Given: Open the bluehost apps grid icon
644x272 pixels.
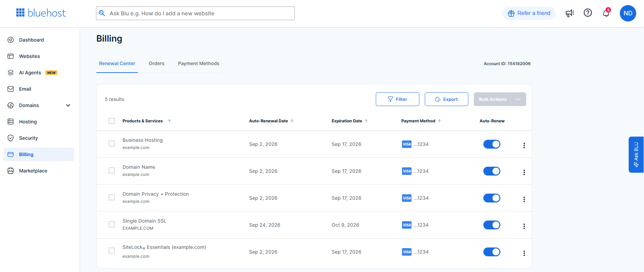Looking at the screenshot, I should click(x=20, y=13).
